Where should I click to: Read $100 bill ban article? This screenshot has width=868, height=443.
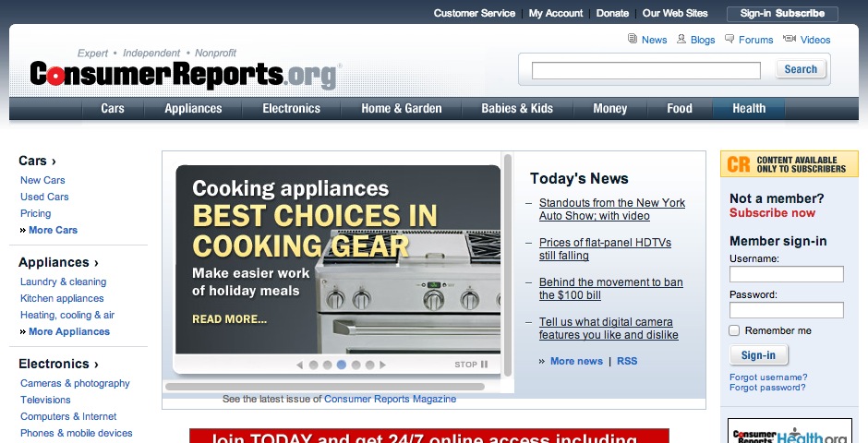(x=611, y=289)
